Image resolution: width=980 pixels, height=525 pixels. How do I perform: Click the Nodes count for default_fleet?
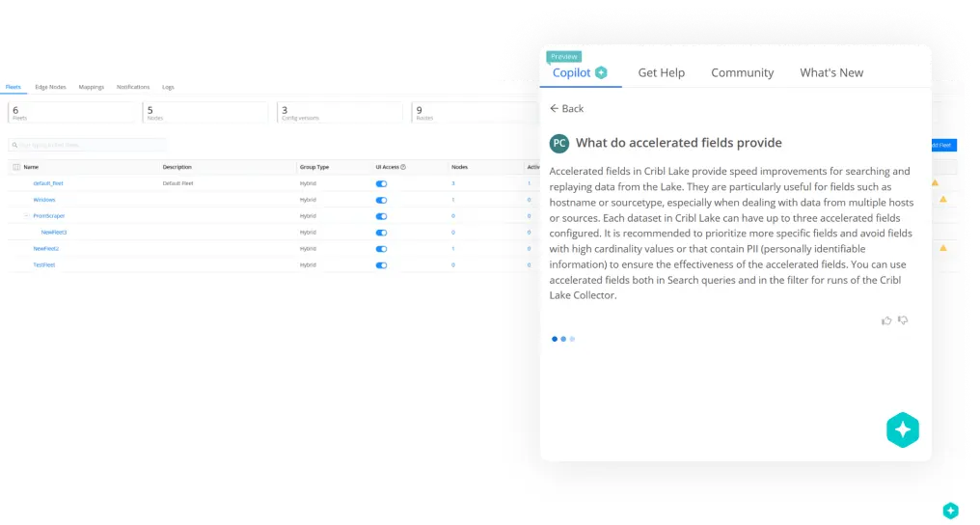(453, 183)
